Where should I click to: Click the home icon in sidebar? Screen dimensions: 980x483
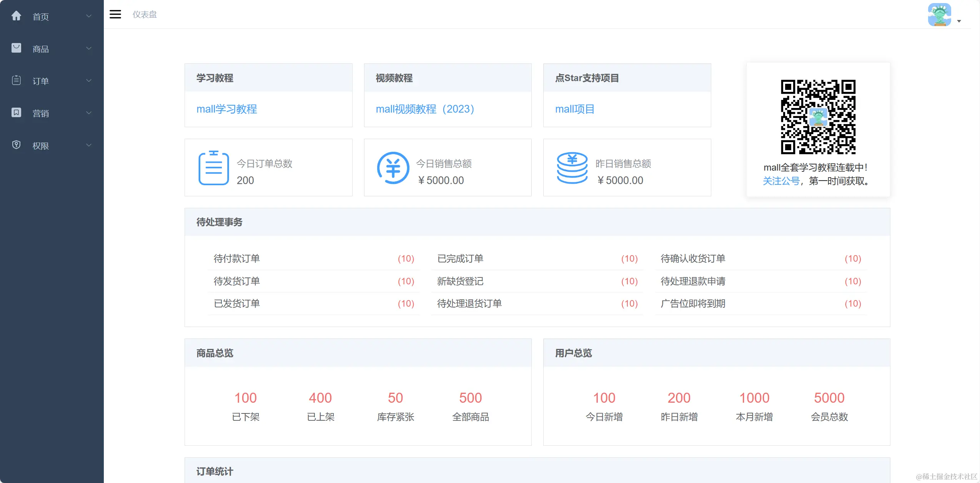pos(16,16)
